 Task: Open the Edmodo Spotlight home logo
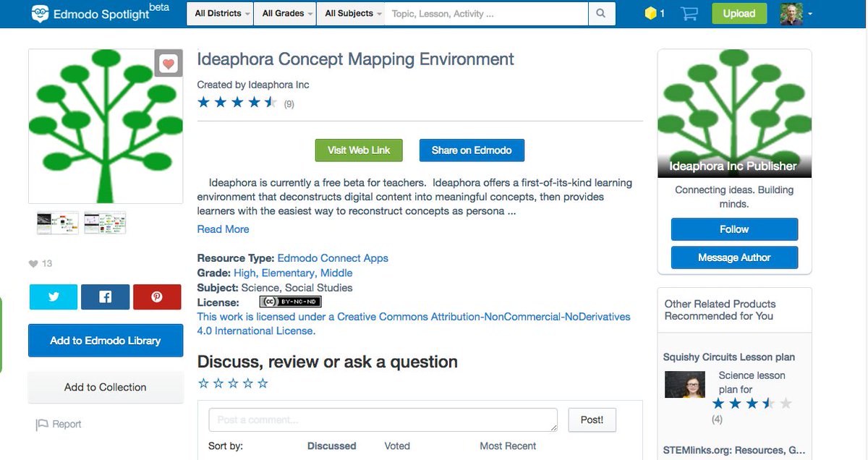click(x=99, y=13)
